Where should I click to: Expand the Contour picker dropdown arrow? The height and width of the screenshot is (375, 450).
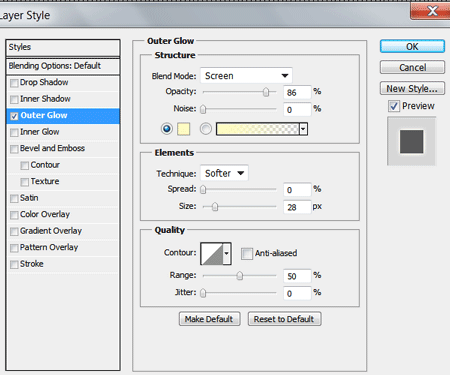tap(227, 254)
